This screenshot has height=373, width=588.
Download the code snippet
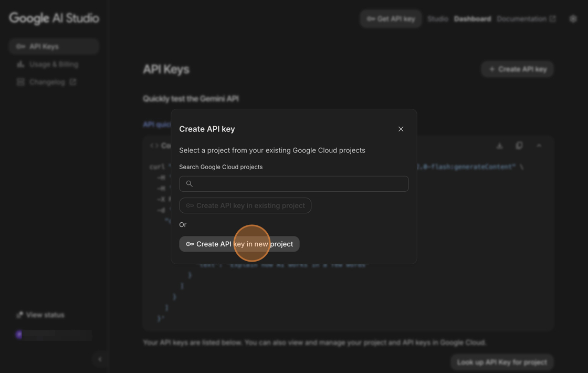tap(499, 146)
